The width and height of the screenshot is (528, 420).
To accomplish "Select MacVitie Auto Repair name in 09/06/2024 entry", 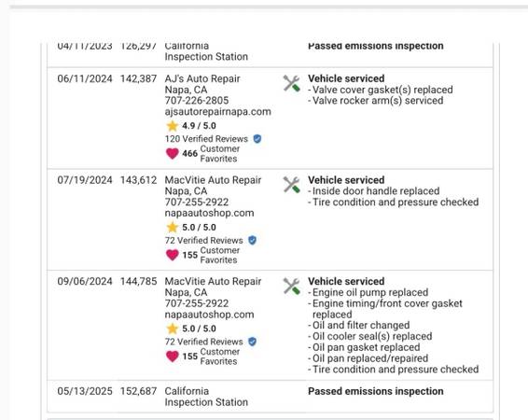I will coord(213,282).
